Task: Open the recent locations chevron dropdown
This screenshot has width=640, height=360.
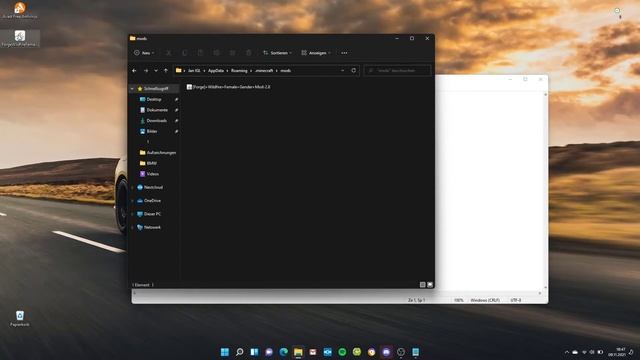Action: 156,71
